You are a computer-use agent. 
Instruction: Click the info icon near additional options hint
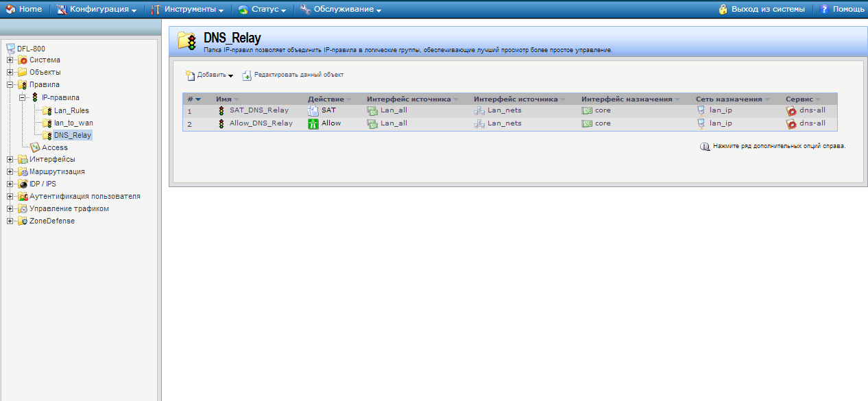tap(704, 147)
